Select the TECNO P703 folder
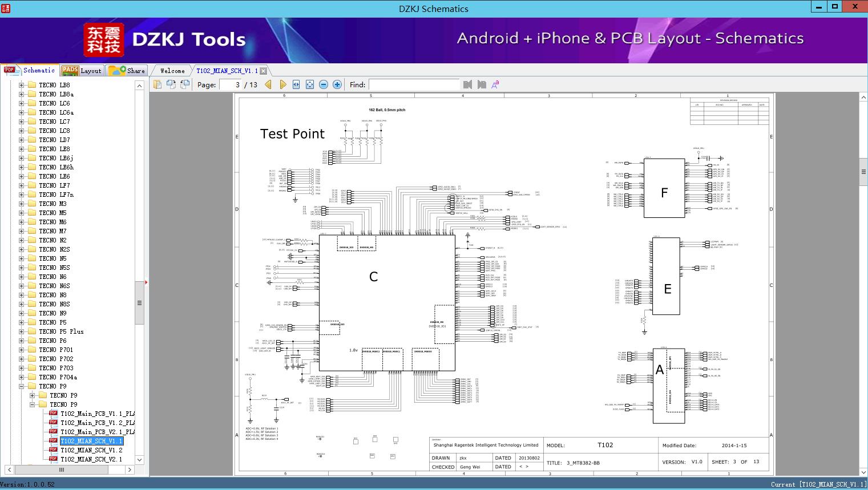This screenshot has width=868, height=490. (56, 368)
